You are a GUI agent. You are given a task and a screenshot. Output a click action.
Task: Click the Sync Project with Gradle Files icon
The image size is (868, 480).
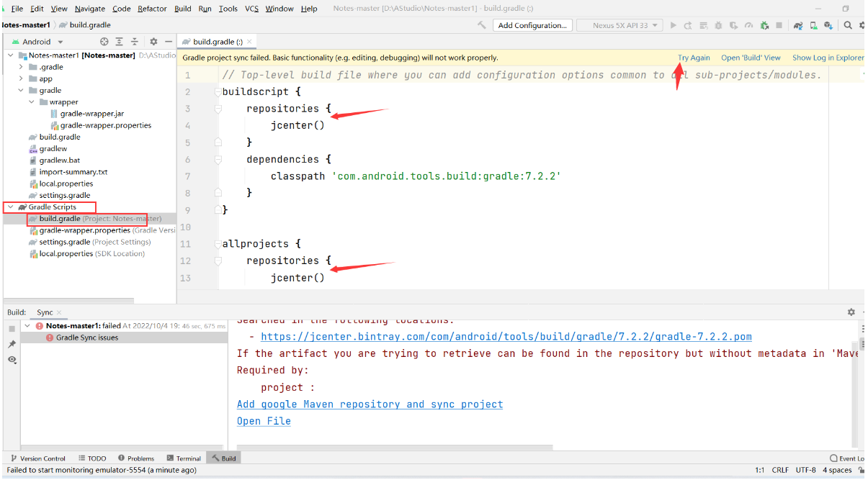coord(798,25)
